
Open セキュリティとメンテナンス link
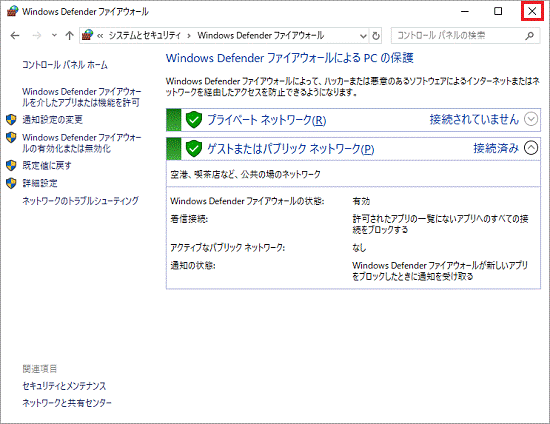(64, 386)
